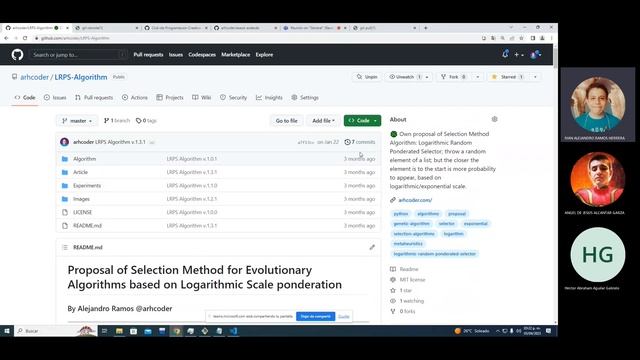Switch to the repository Pull requests tab
Image resolution: width=640 pixels, height=360 pixels.
pyautogui.click(x=94, y=98)
